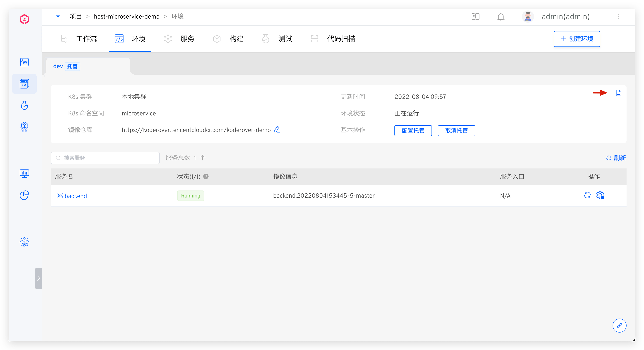Click the document icon beside the red arrow
This screenshot has height=350, width=644.
[618, 93]
